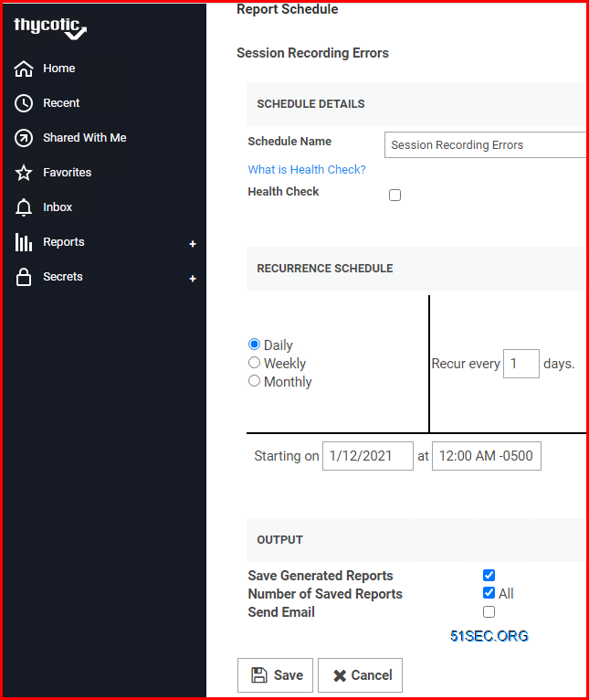Viewport: 589px width, 700px height.
Task: Click the Recent clock icon
Action: pyautogui.click(x=24, y=103)
